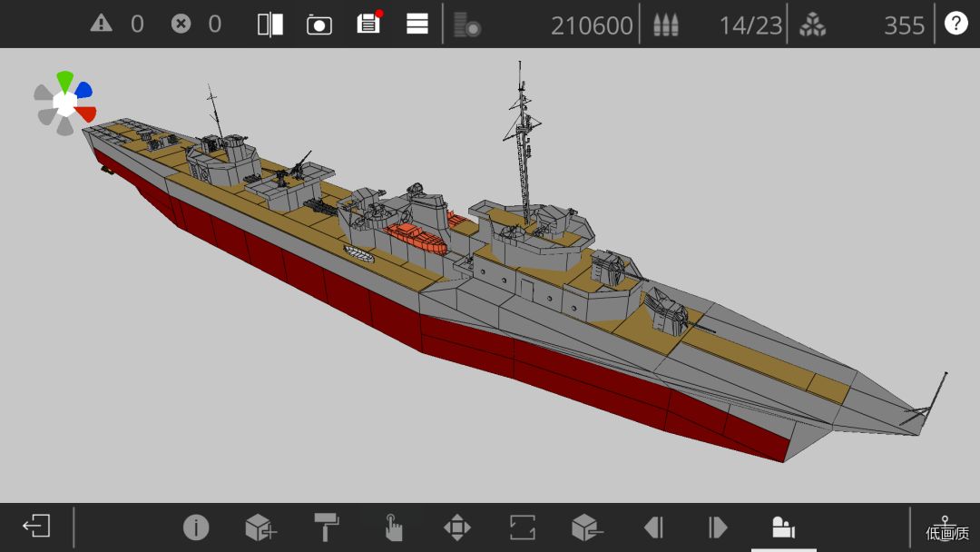Image resolution: width=980 pixels, height=552 pixels.
Task: Redo with the right arrow icon
Action: (x=718, y=527)
